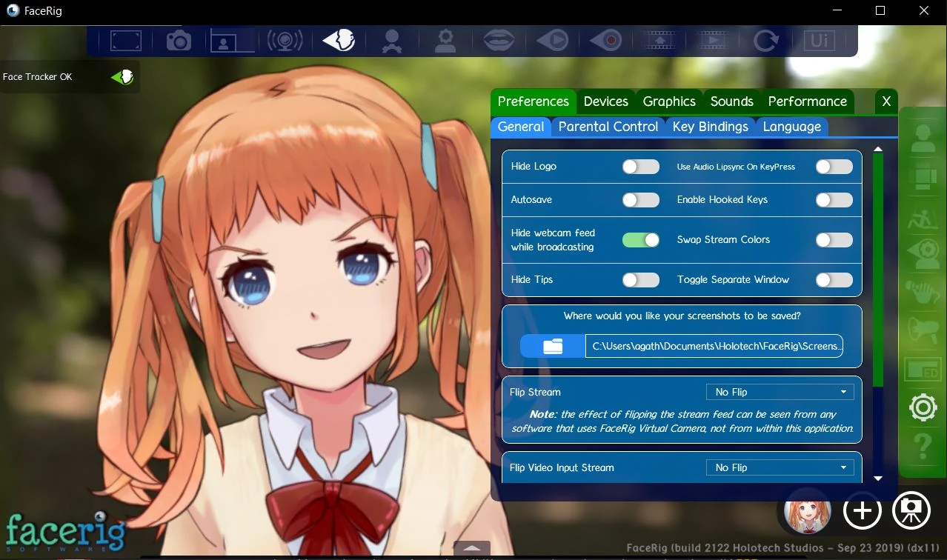Image resolution: width=947 pixels, height=560 pixels.
Task: Click the scroll down arrow in preferences
Action: (x=878, y=479)
